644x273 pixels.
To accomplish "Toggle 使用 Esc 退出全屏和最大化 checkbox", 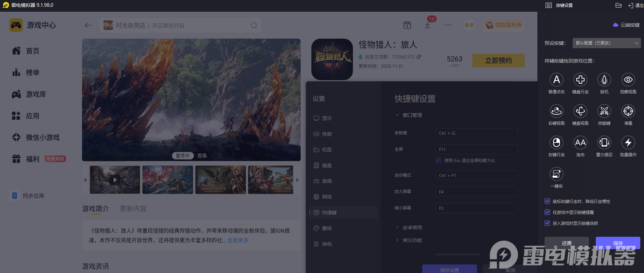I will 438,160.
